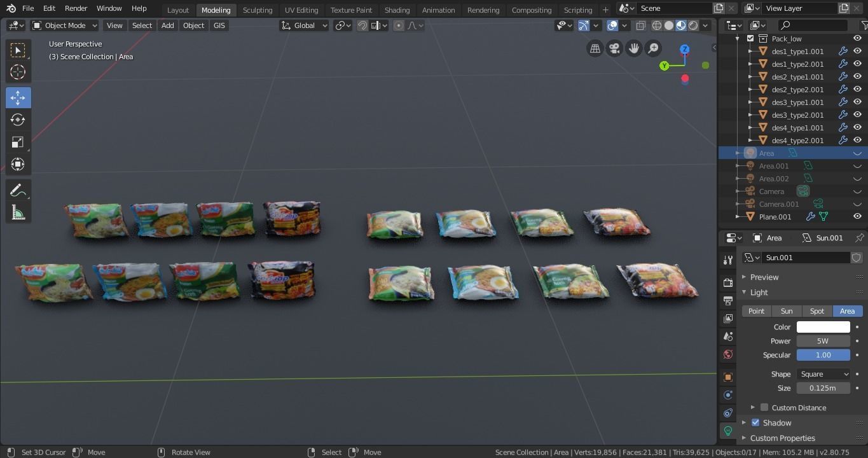Click the Blender logo menu icon
This screenshot has height=458, width=868.
point(11,8)
